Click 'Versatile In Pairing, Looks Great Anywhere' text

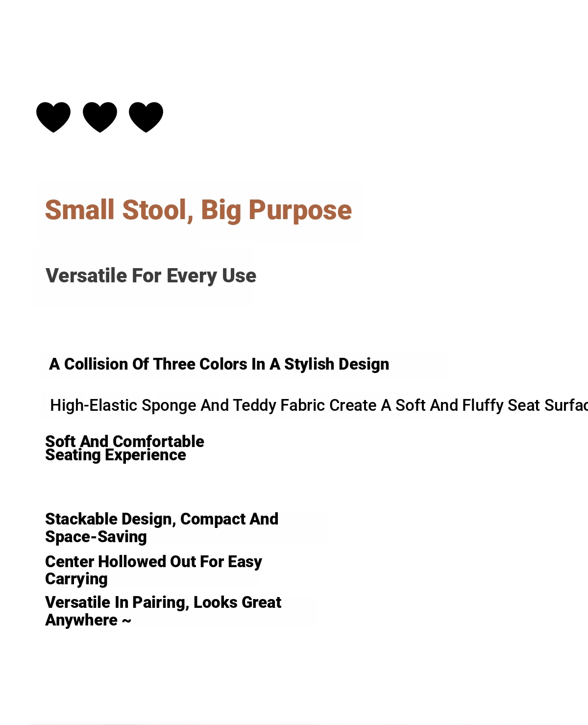click(x=163, y=611)
